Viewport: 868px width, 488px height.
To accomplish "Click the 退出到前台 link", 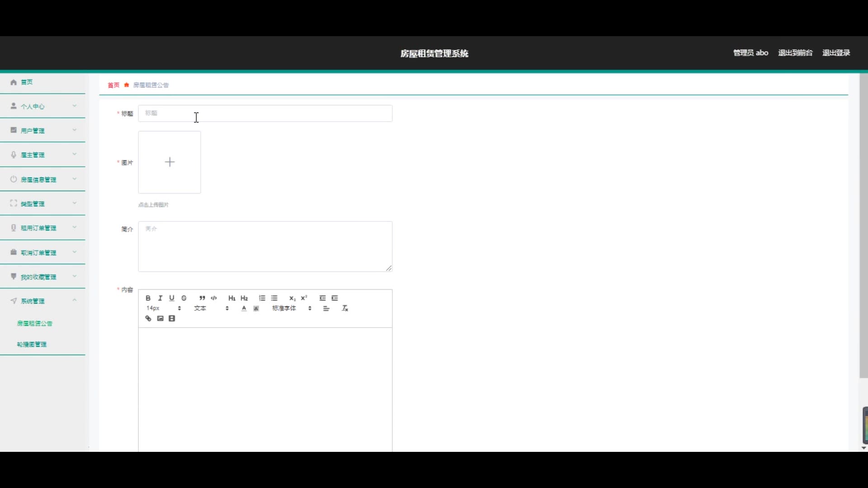I will [x=795, y=53].
